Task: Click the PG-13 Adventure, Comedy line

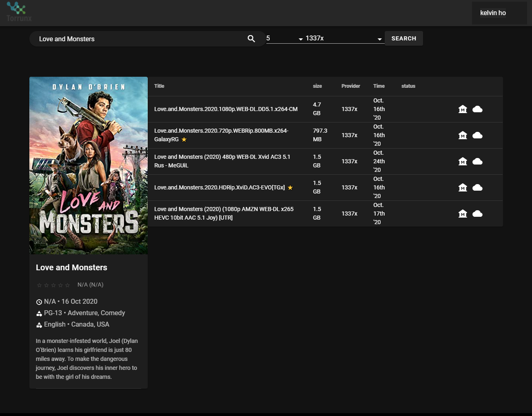Action: coord(84,313)
